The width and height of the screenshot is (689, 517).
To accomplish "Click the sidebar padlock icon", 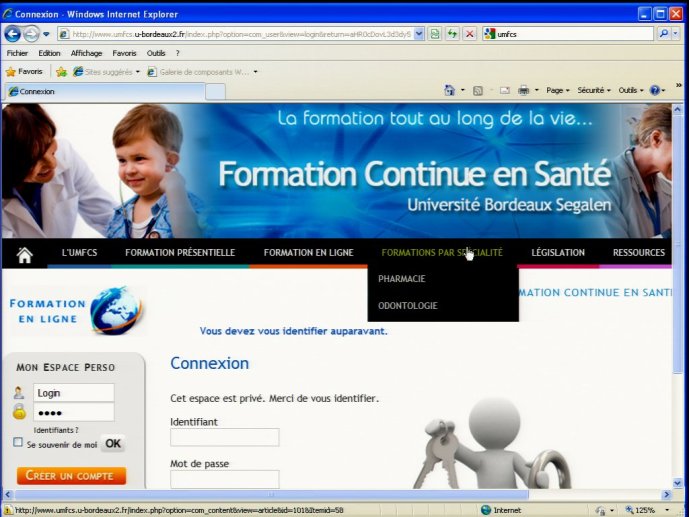I will (19, 412).
